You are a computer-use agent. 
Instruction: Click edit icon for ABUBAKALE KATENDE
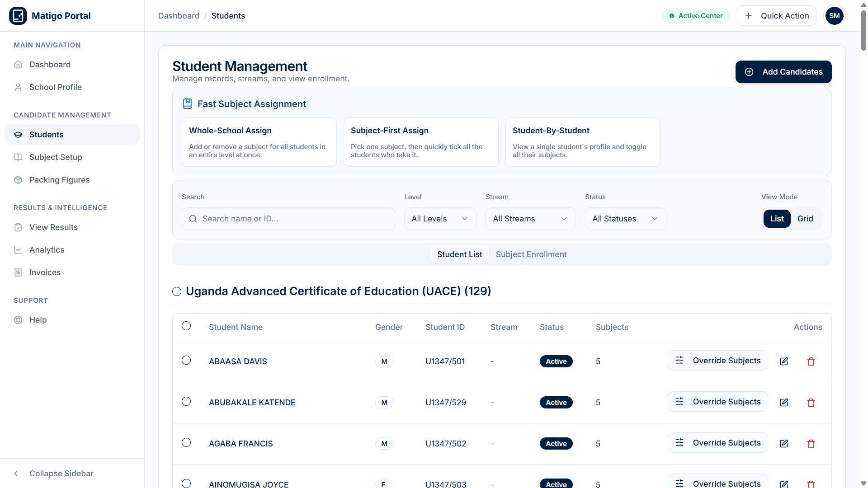784,403
